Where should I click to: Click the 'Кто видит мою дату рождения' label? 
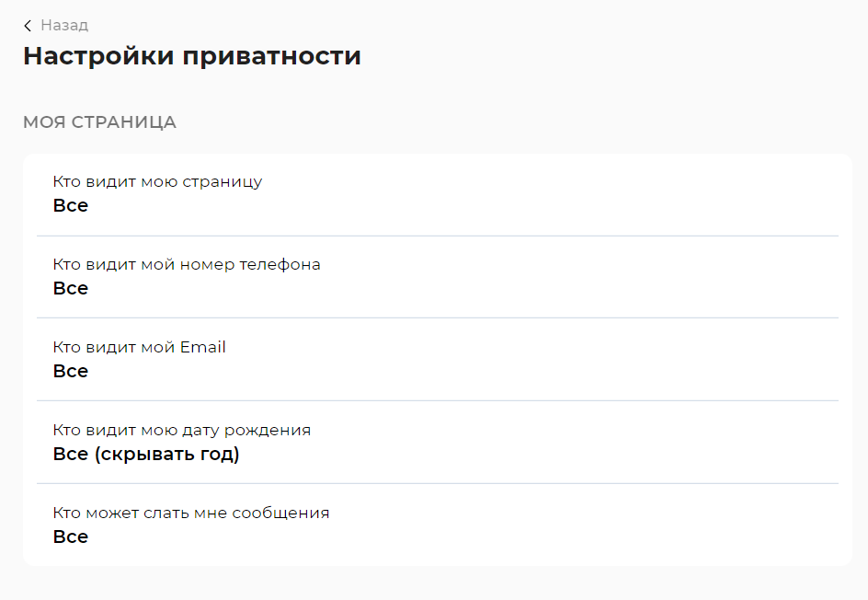(182, 430)
